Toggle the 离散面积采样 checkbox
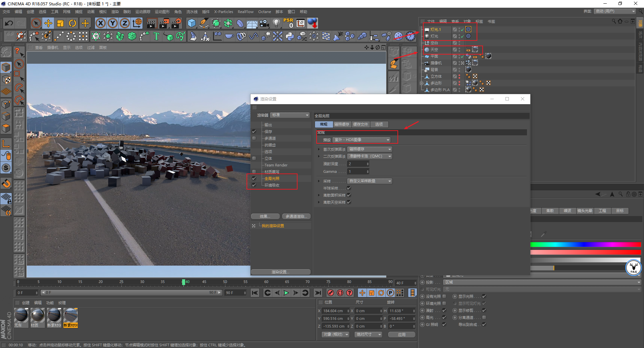Image resolution: width=644 pixels, height=348 pixels. (349, 195)
